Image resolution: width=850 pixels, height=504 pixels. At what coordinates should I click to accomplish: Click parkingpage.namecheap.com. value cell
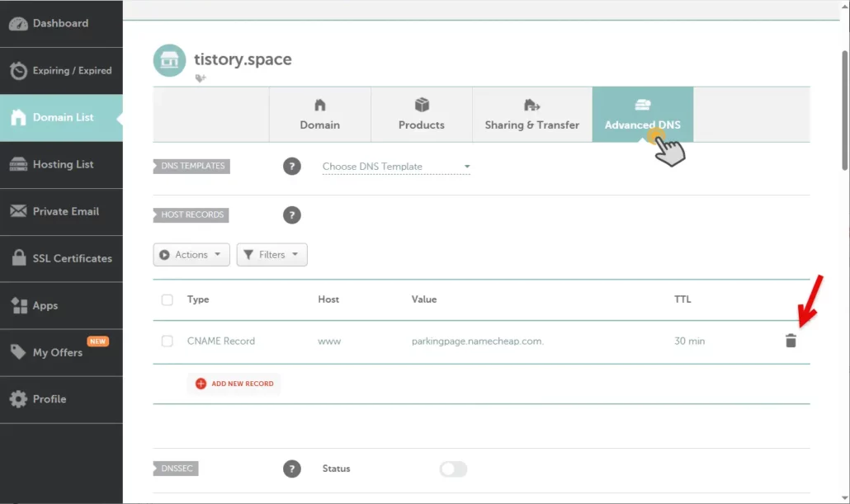pyautogui.click(x=478, y=341)
